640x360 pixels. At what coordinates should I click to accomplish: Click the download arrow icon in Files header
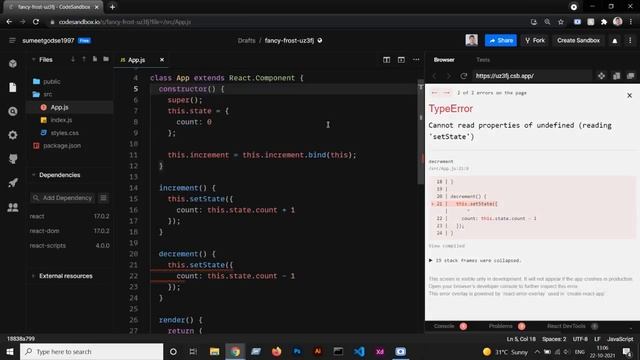[x=73, y=59]
